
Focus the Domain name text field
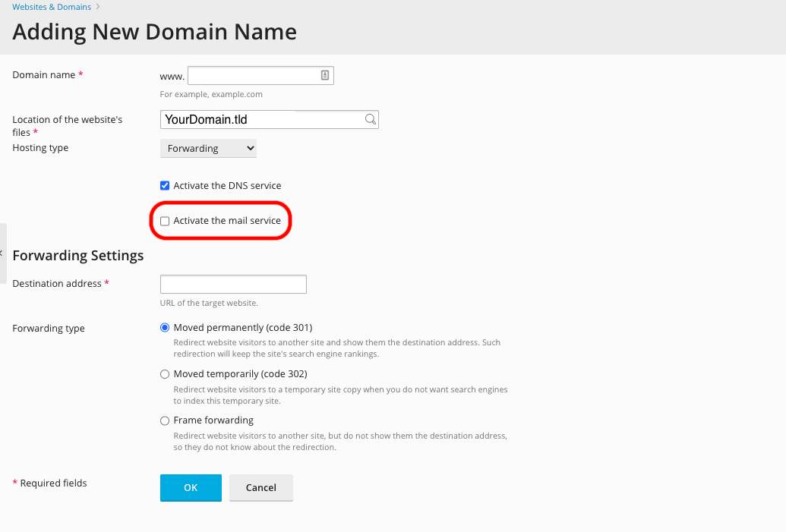coord(253,75)
